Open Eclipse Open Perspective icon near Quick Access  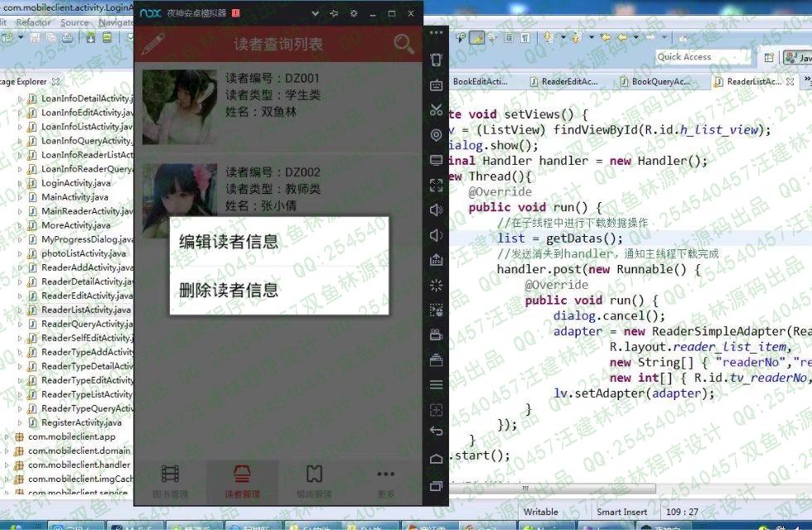769,57
